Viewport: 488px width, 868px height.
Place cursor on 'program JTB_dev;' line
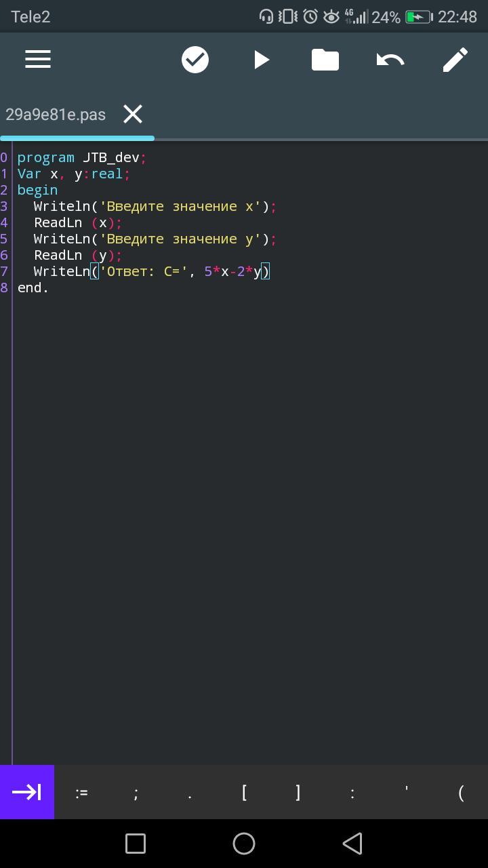point(82,157)
